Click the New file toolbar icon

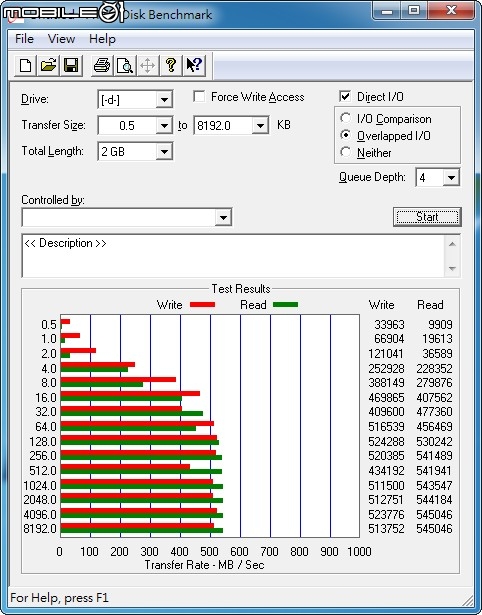pyautogui.click(x=25, y=65)
